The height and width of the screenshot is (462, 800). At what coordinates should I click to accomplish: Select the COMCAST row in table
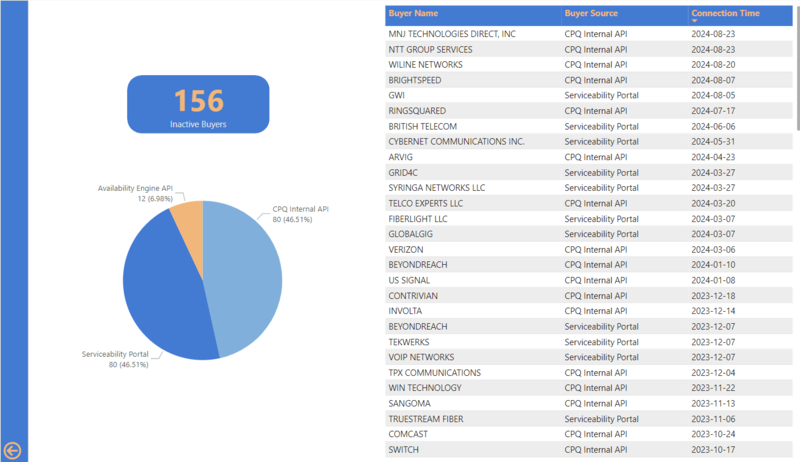410,434
